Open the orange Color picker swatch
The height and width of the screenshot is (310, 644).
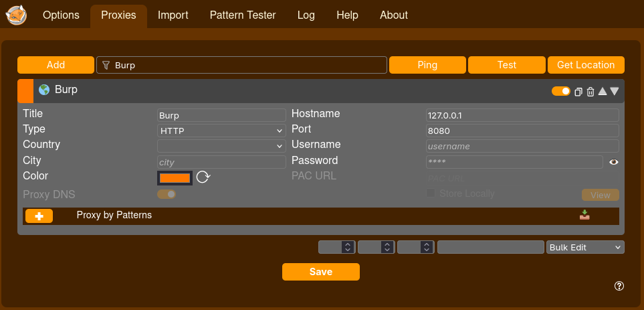[175, 178]
